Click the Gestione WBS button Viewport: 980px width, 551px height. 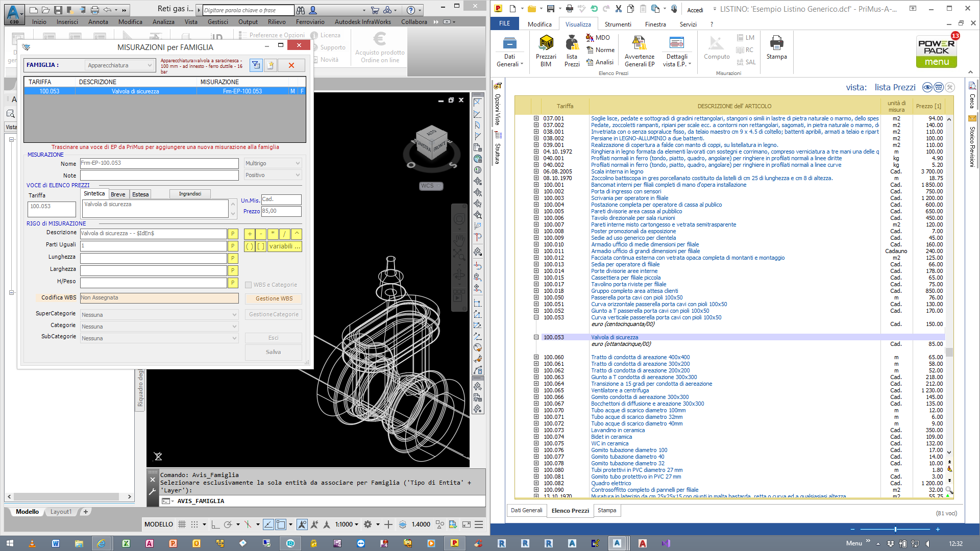[x=274, y=298]
